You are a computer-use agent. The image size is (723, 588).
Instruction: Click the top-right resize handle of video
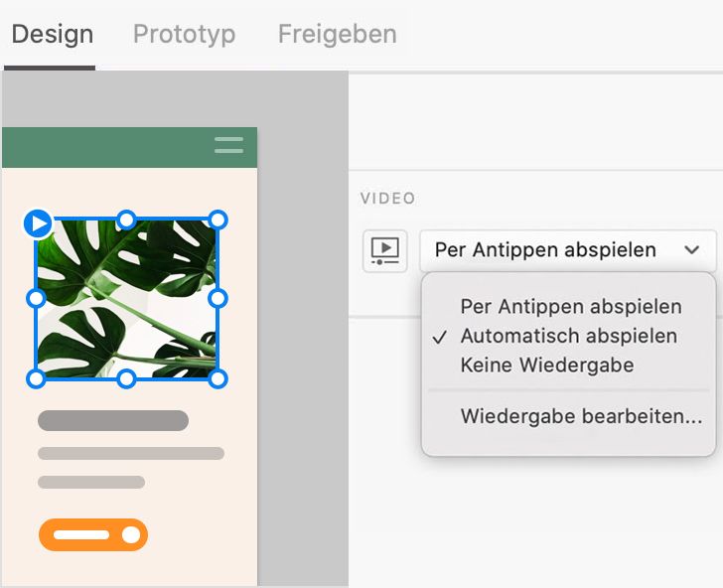pyautogui.click(x=218, y=220)
